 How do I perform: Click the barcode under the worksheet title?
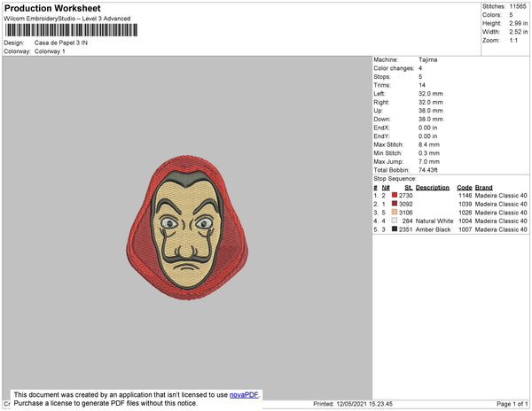[71, 30]
